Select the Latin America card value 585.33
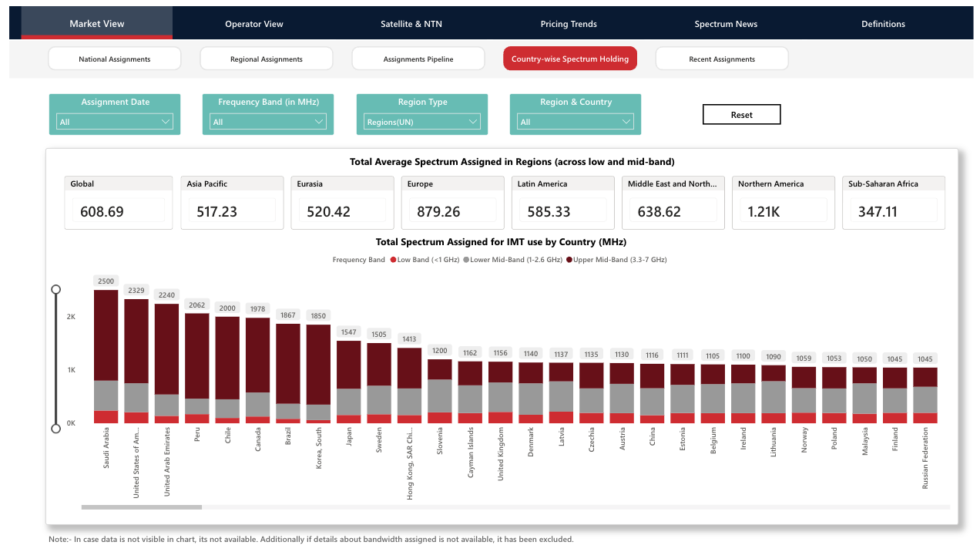Screen dimensions: 980x552 549,211
